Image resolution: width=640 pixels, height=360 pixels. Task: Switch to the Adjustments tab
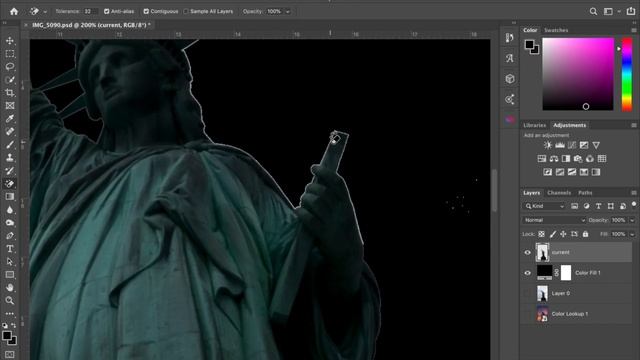pyautogui.click(x=569, y=125)
